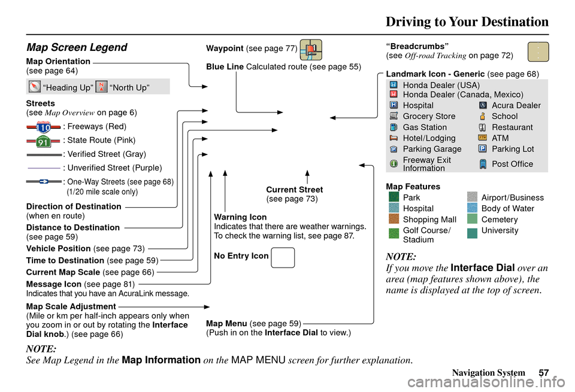Click the Freeway Exit Information icon
This screenshot has height=392, width=575.
coord(393,163)
